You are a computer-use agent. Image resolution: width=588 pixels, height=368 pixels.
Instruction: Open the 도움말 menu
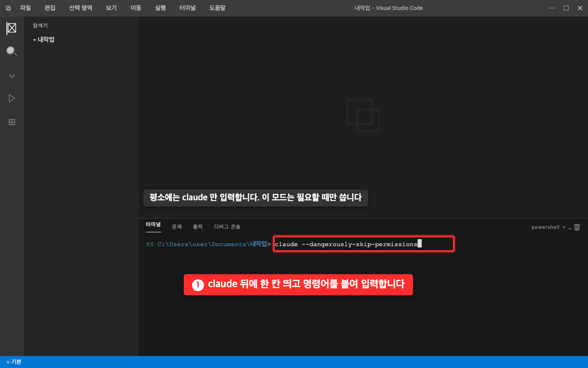click(217, 8)
